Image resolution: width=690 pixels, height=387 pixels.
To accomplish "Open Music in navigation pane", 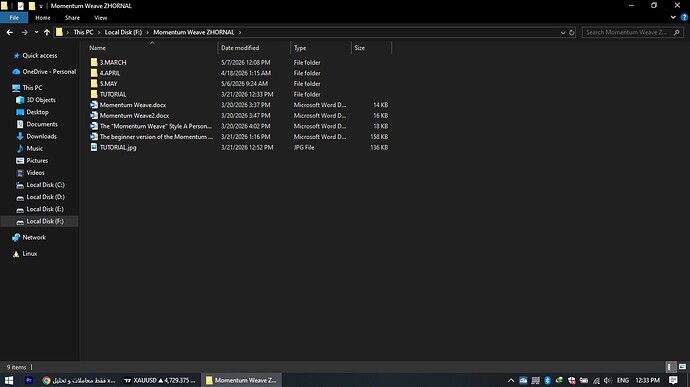I will pos(34,148).
